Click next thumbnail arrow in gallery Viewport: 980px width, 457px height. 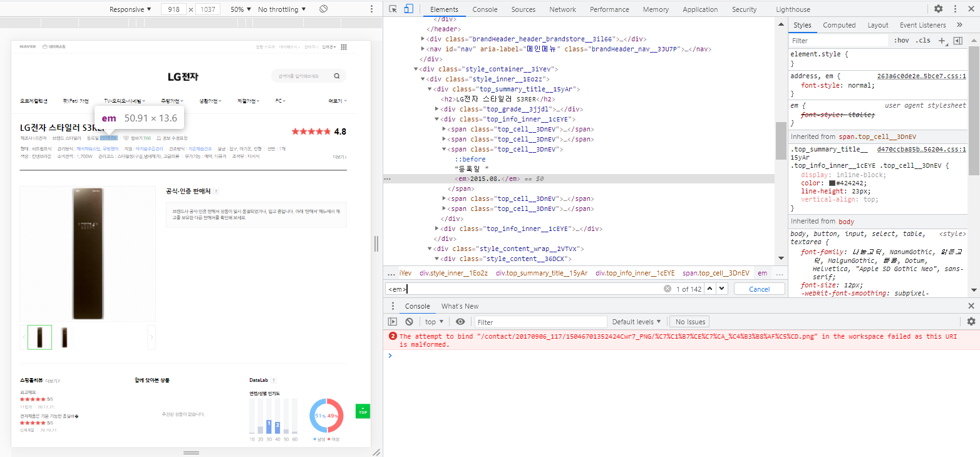pyautogui.click(x=152, y=337)
